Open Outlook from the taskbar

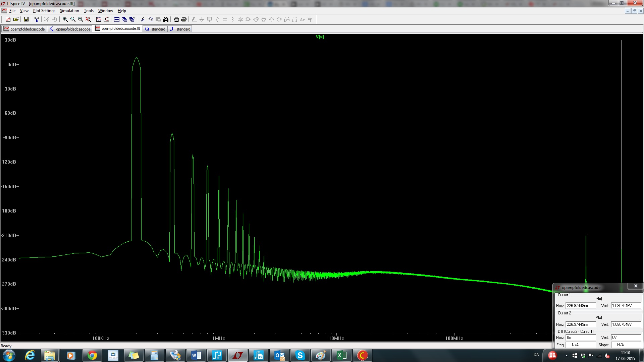(x=279, y=355)
